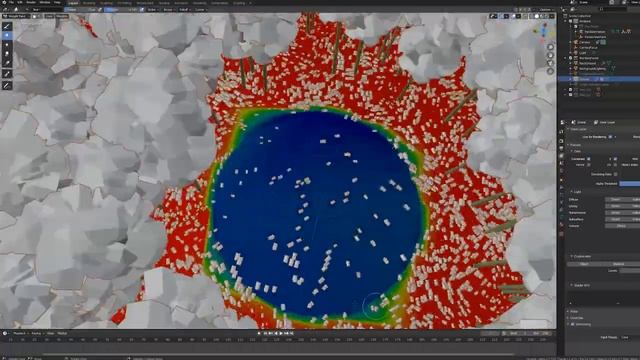Open the timeline Marker menu
This screenshot has width=640, height=360.
pos(62,333)
